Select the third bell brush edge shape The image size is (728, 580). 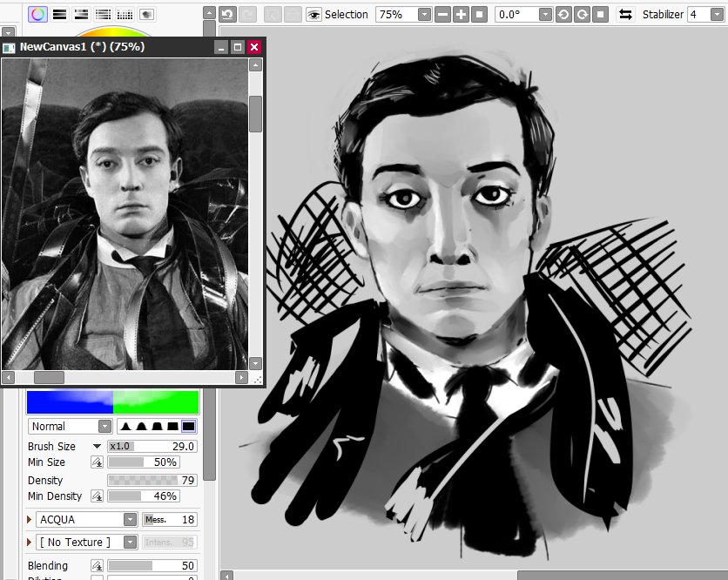(158, 427)
